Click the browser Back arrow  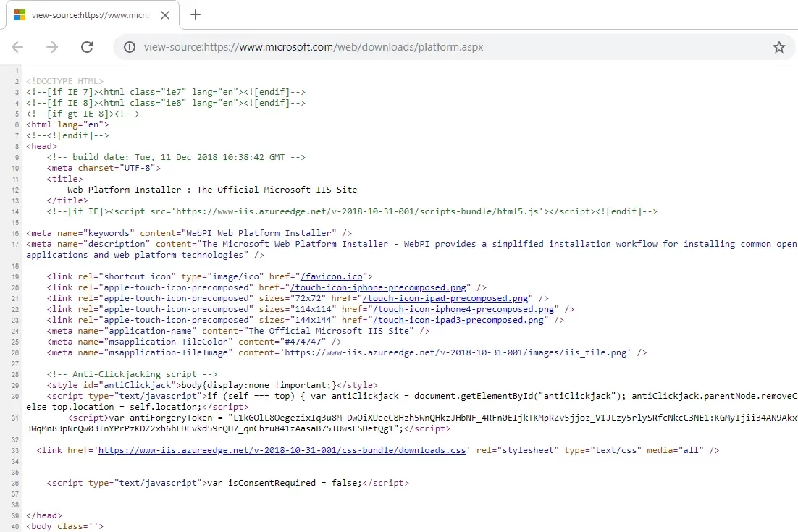tap(17, 47)
